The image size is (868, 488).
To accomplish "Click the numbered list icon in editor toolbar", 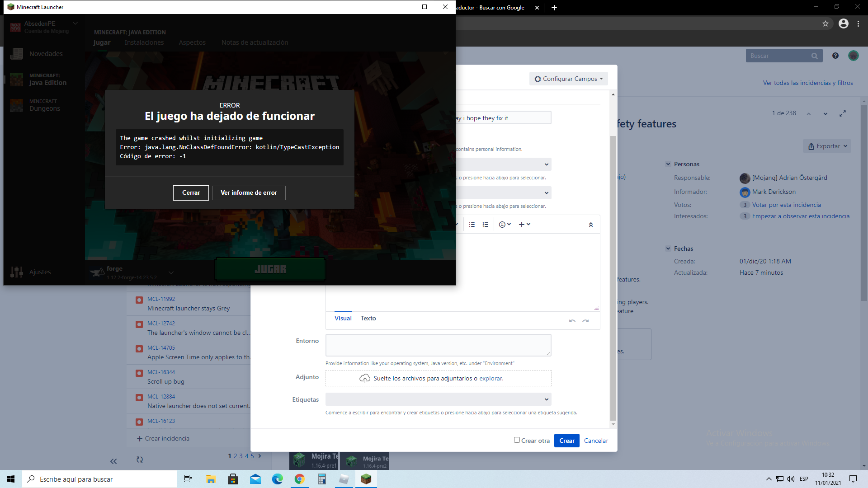I will [x=485, y=225].
